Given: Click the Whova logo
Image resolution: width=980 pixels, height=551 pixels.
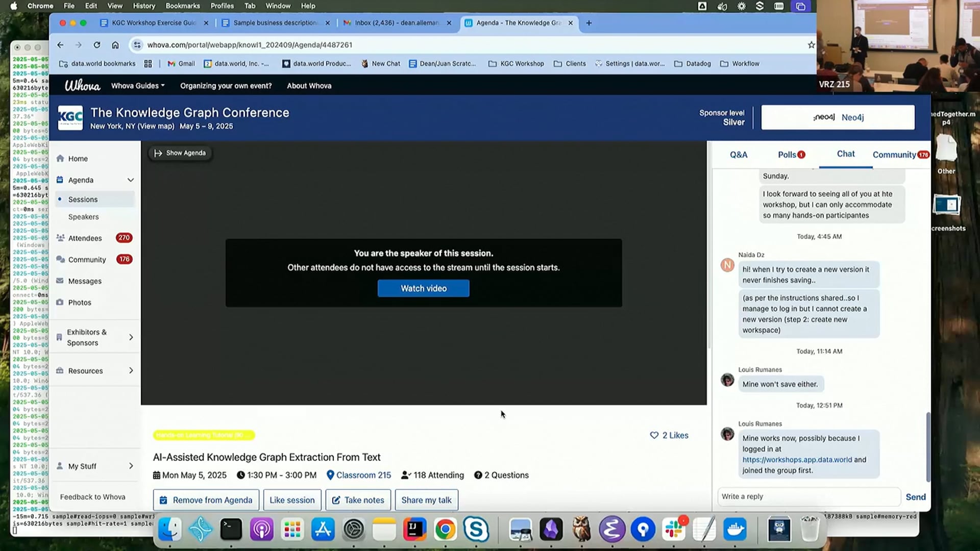Looking at the screenshot, I should coord(82,86).
